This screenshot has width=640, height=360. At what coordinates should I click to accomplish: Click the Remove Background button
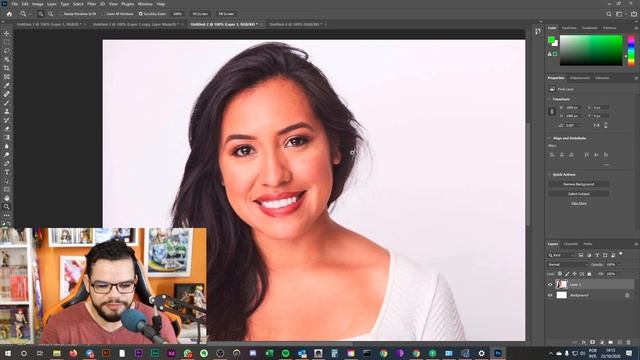[579, 184]
